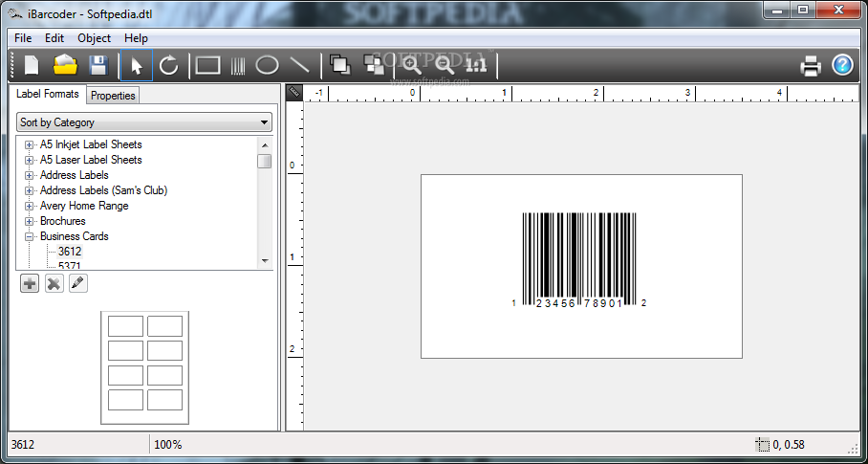Click the Send to Back icon
Screen dimensions: 868x464
click(x=374, y=65)
